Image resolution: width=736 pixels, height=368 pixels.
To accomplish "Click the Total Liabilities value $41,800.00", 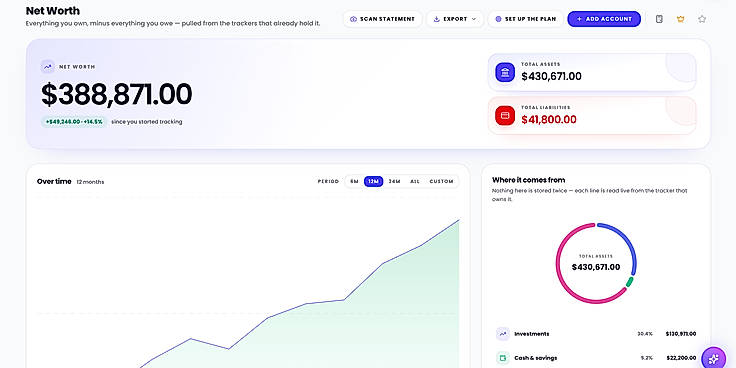I will pyautogui.click(x=549, y=120).
